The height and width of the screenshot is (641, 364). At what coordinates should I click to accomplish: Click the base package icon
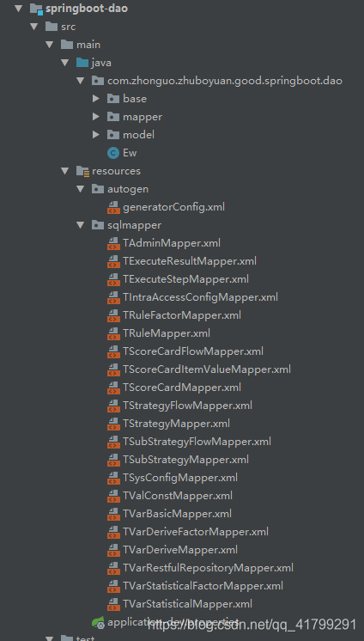(113, 99)
